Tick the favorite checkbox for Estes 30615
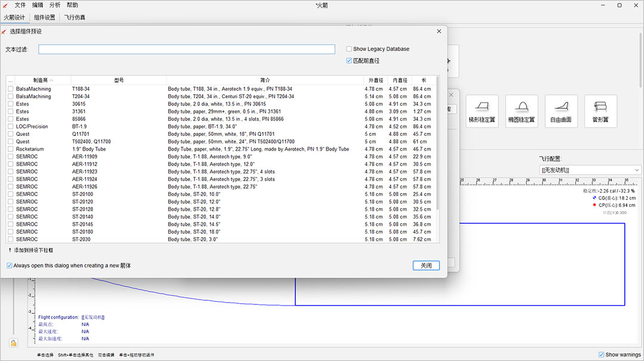Screen dimensions: 644x361 coord(10,104)
